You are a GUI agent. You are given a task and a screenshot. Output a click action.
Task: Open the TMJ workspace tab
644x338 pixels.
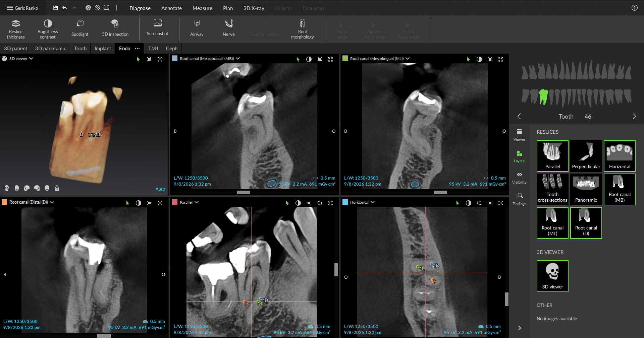tap(153, 49)
